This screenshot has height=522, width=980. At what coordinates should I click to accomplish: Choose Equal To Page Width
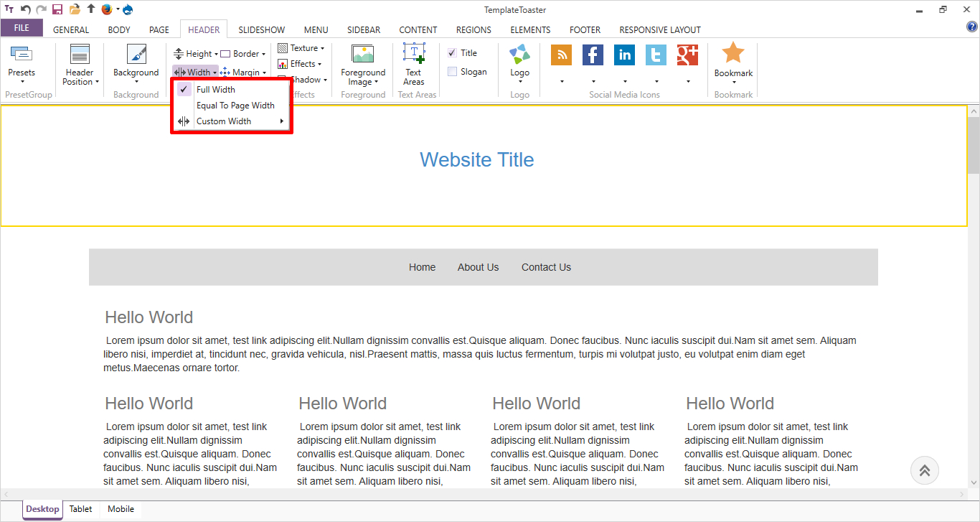point(235,106)
